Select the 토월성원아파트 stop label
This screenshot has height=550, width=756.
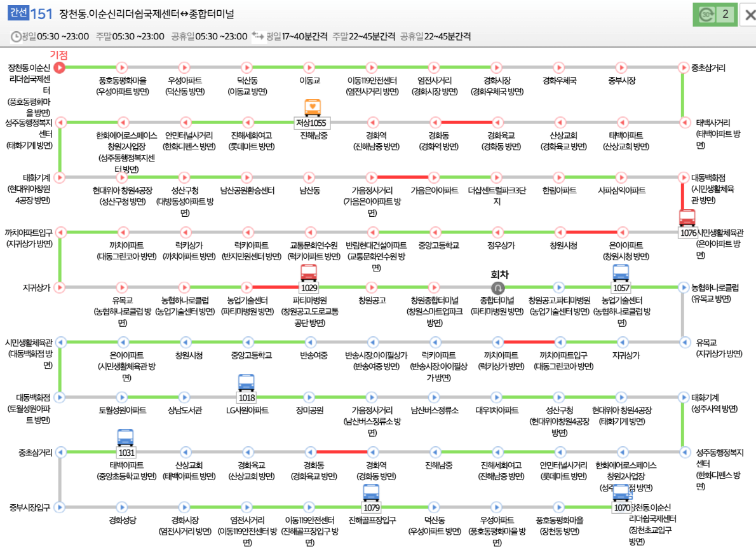(123, 411)
